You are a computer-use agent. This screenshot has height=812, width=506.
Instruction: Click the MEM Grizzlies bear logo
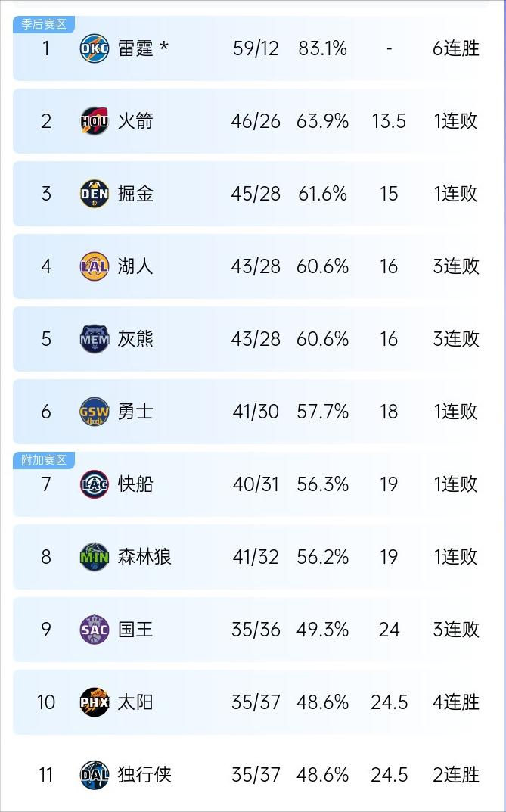95,339
